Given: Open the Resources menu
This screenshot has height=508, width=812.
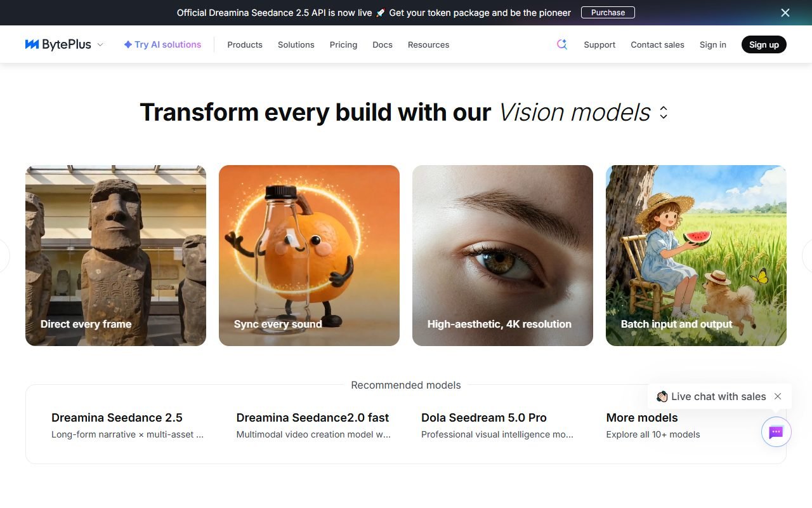Looking at the screenshot, I should tap(428, 44).
